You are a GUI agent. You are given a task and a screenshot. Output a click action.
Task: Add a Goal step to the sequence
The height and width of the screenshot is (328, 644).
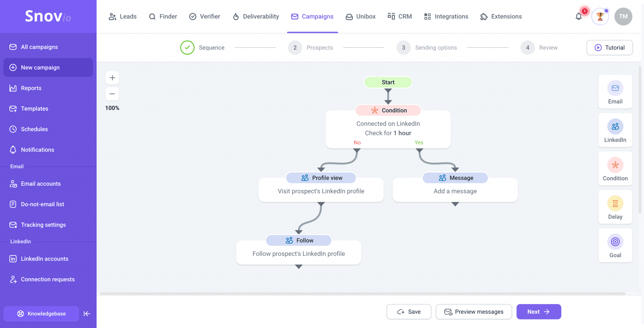tap(615, 245)
